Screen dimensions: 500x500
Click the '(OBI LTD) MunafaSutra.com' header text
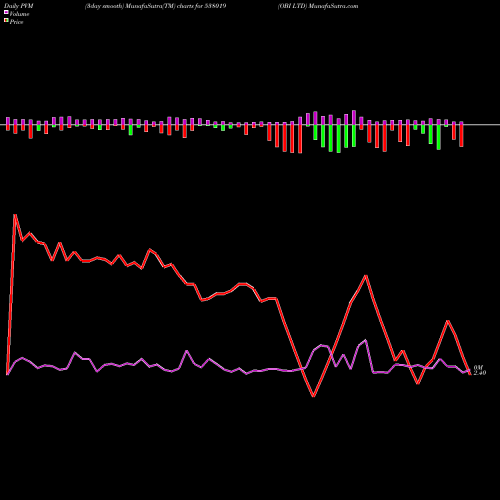tap(318, 6)
